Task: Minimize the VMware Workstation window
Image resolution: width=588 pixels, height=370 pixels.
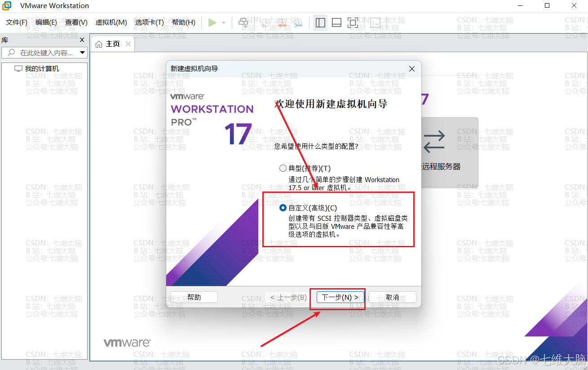Action: click(x=520, y=6)
